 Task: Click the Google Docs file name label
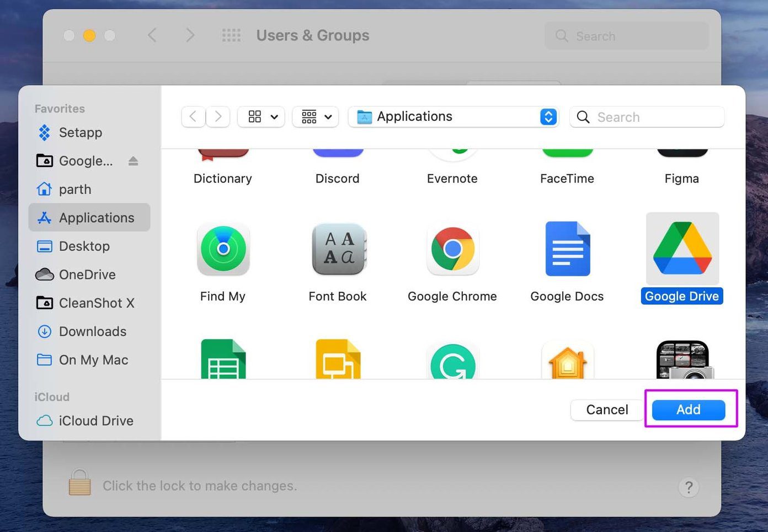click(567, 296)
